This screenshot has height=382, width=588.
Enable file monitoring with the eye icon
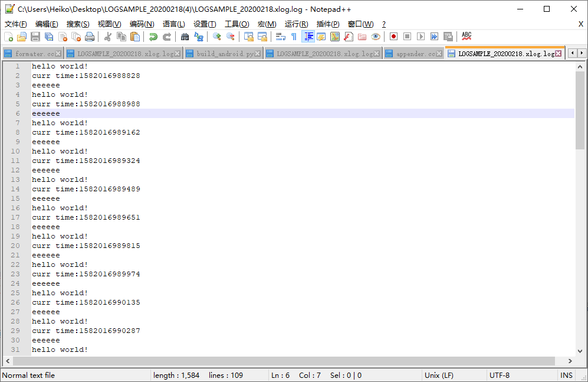click(376, 37)
